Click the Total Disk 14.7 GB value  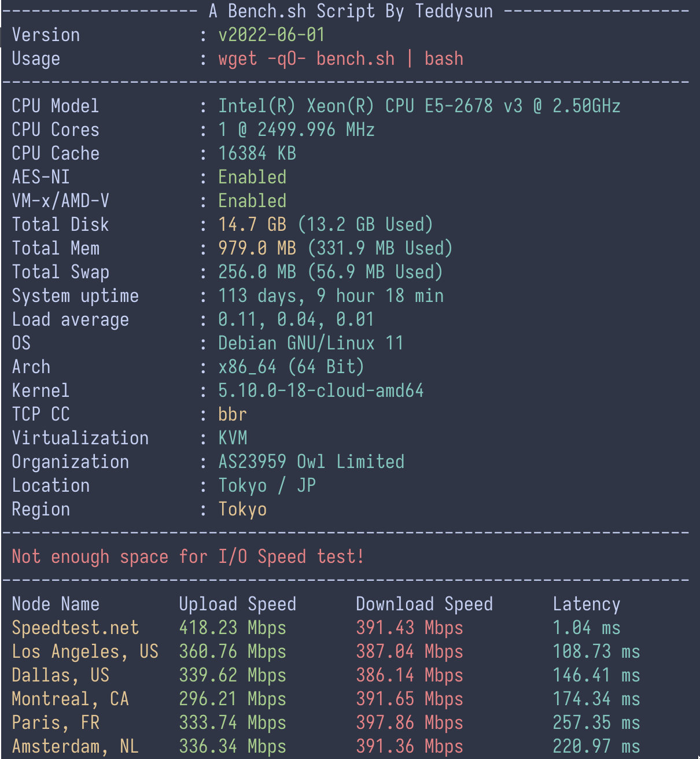click(x=252, y=224)
